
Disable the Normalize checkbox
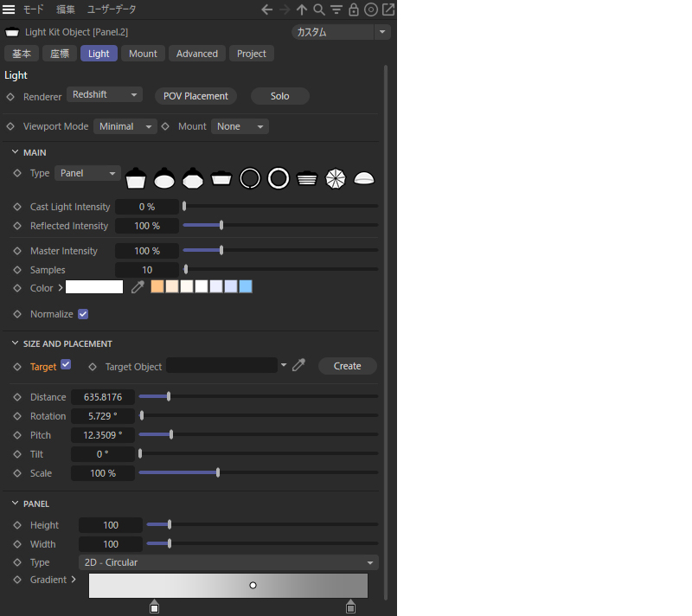[83, 314]
